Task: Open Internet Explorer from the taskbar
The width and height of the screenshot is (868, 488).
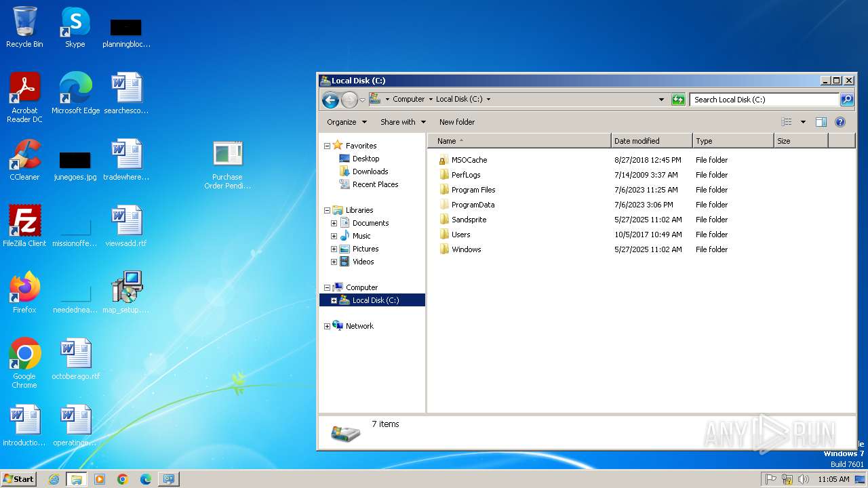Action: [54, 479]
